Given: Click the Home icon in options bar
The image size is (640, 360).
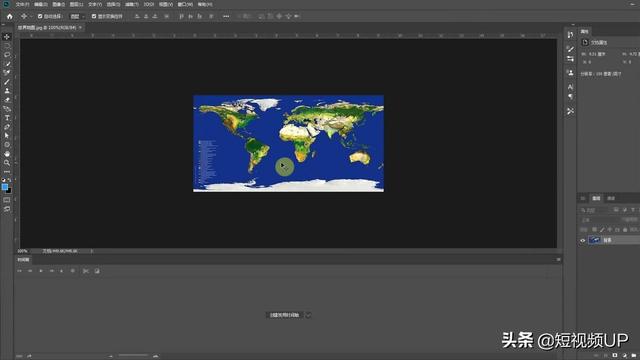Looking at the screenshot, I should [10, 16].
